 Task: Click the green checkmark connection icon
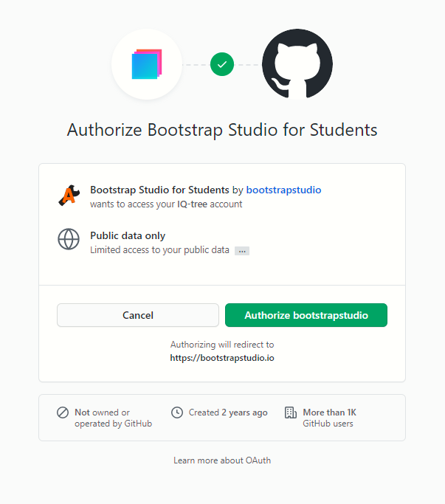(222, 64)
